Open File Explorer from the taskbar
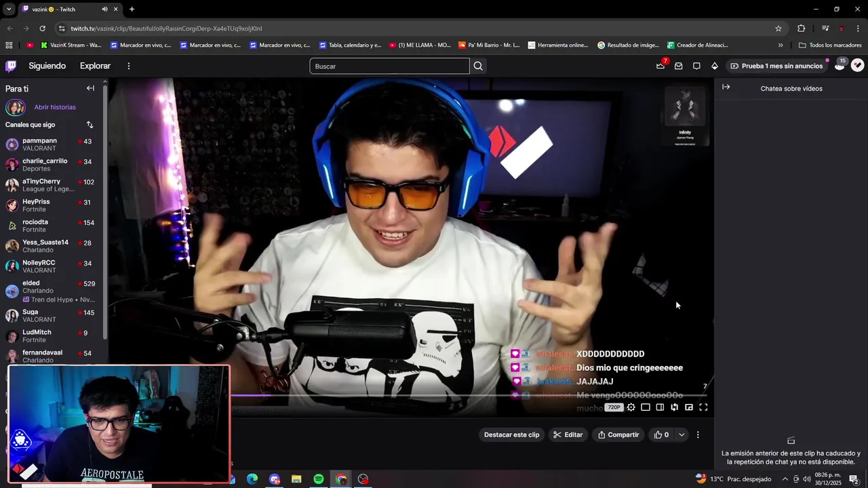The image size is (868, 488). tap(296, 479)
